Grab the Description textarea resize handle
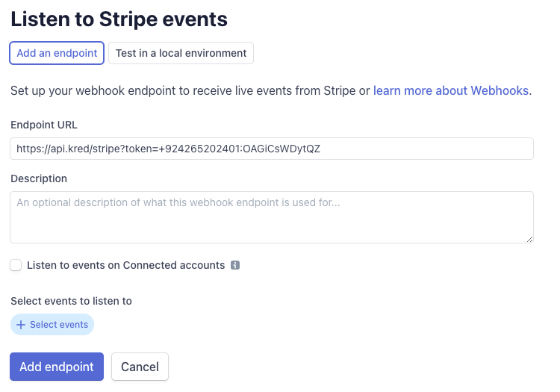 pos(529,240)
